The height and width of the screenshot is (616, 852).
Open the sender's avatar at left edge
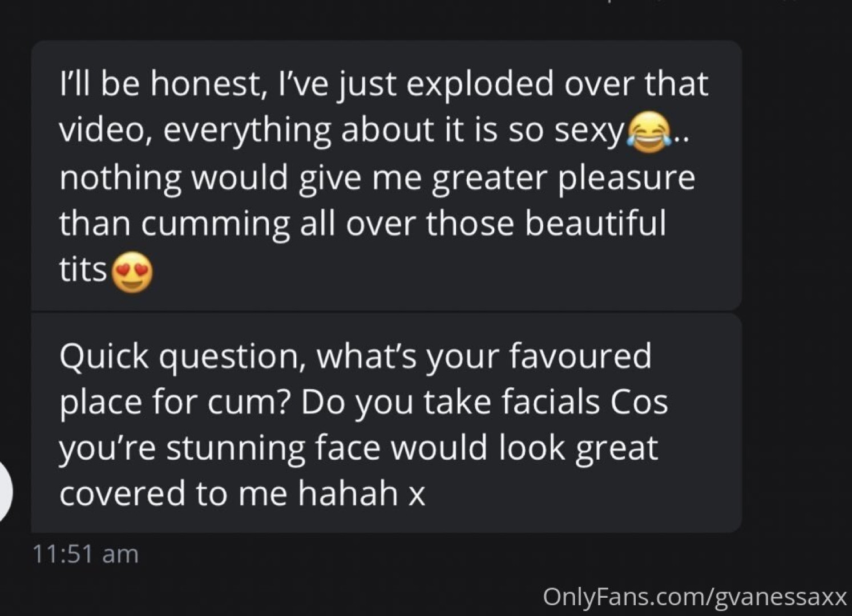click(x=5, y=492)
